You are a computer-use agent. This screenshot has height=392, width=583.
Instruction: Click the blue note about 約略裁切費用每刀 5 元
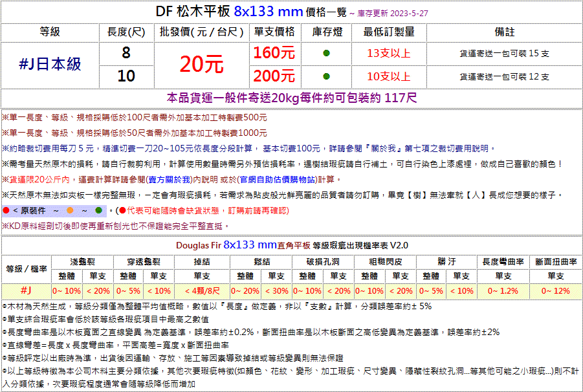tap(248, 149)
